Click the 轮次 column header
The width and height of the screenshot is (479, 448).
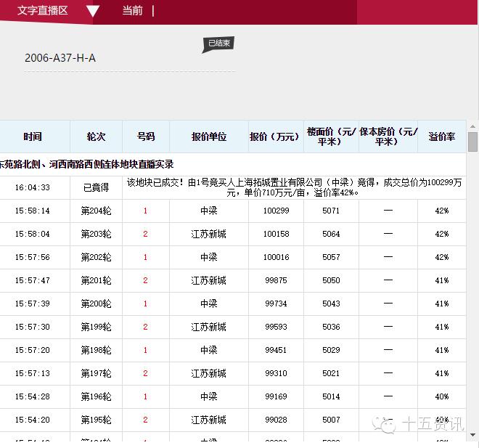click(x=96, y=137)
